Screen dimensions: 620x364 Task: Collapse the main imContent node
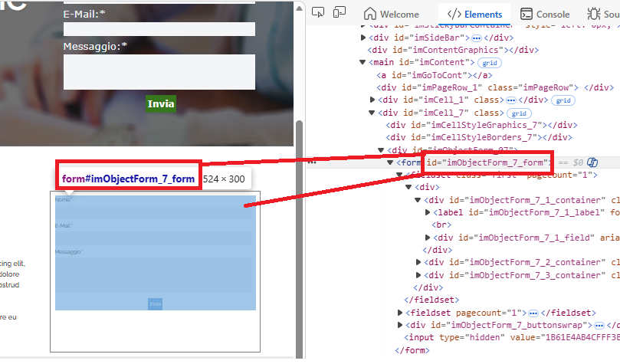[x=363, y=62]
